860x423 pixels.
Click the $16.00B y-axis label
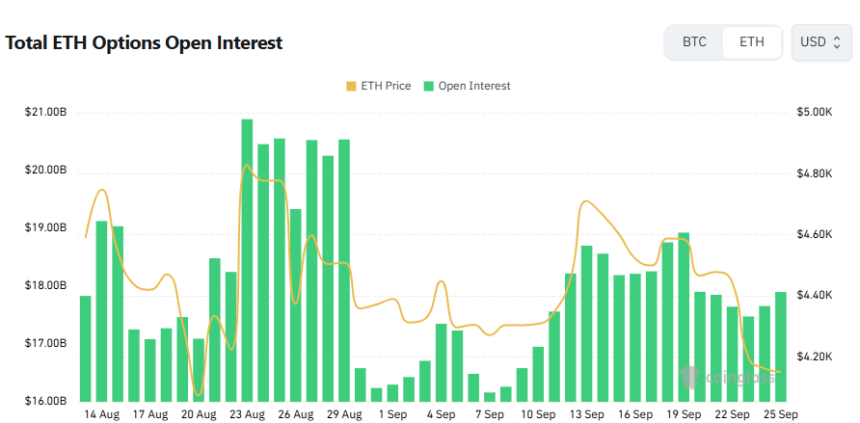pyautogui.click(x=45, y=402)
